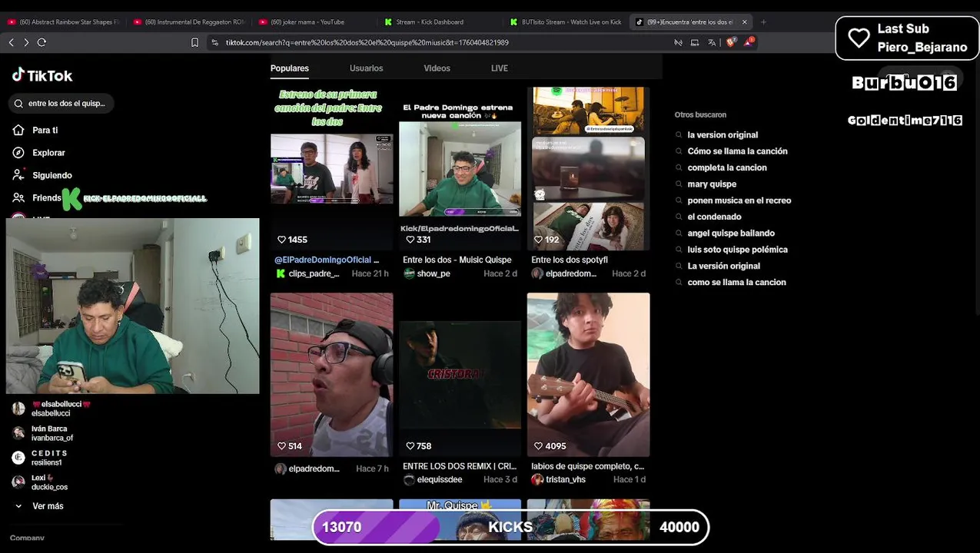Open the clips_padre_ author link
980x553 pixels.
(x=314, y=273)
